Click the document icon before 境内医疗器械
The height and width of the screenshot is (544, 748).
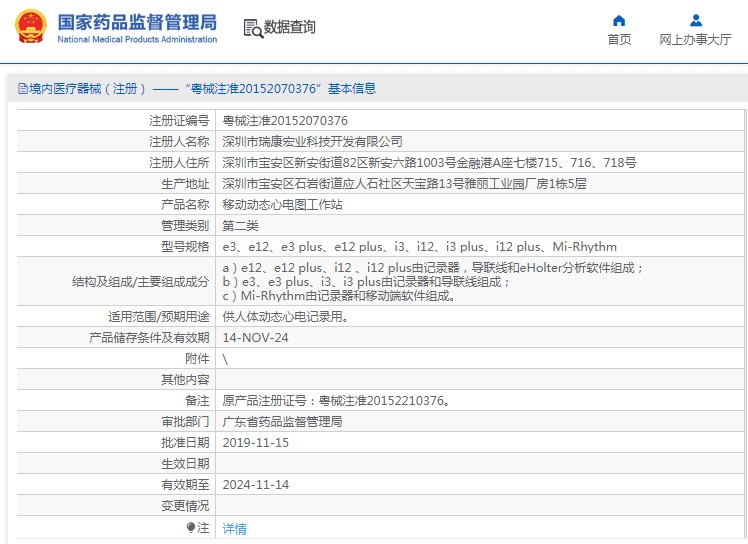21,89
